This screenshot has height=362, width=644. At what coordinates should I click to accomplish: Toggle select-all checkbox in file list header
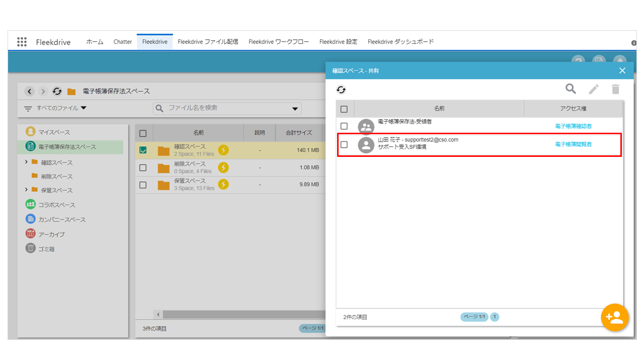(143, 133)
